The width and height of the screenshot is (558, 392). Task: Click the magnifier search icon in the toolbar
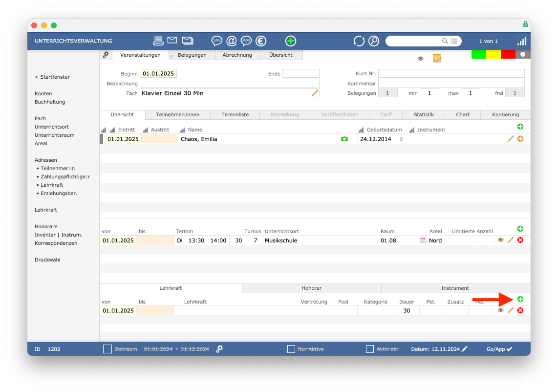[374, 41]
